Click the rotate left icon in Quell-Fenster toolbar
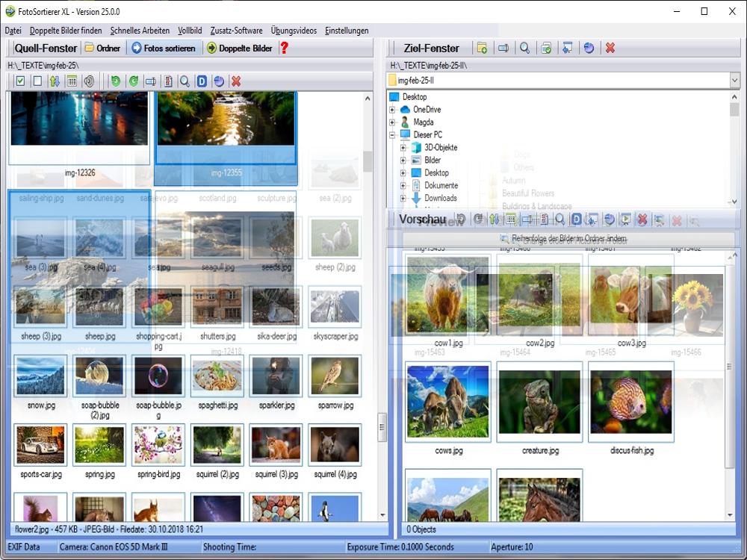Viewport: 747px width, 560px height. coord(115,81)
